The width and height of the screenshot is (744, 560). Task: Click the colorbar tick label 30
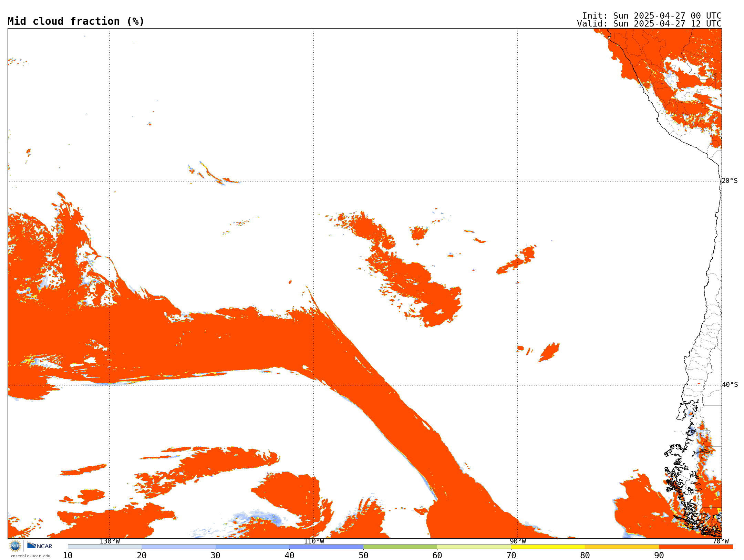[216, 556]
